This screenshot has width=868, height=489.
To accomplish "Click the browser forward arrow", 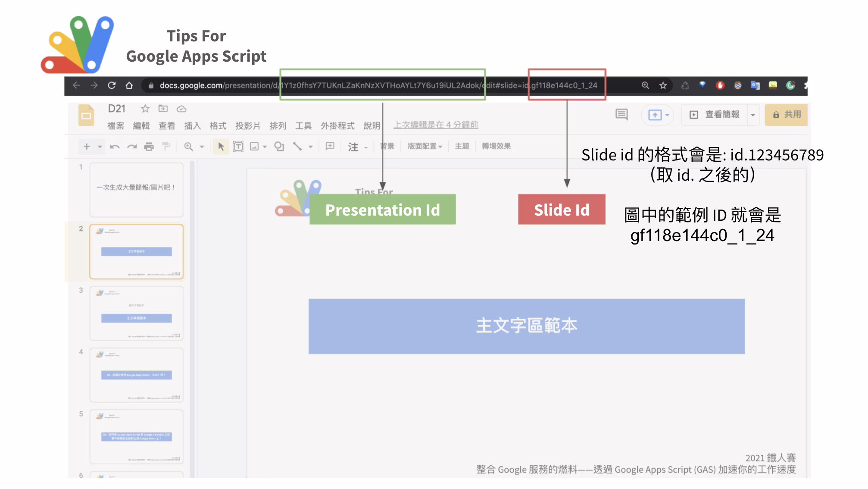I will coord(94,85).
